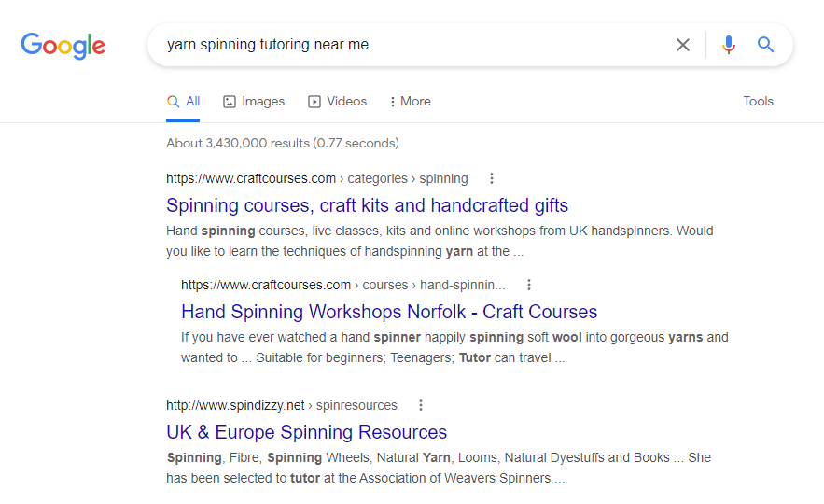Click the craftcourses.com categories spinning URL
Viewport: 824px width, 504px height.
317,178
